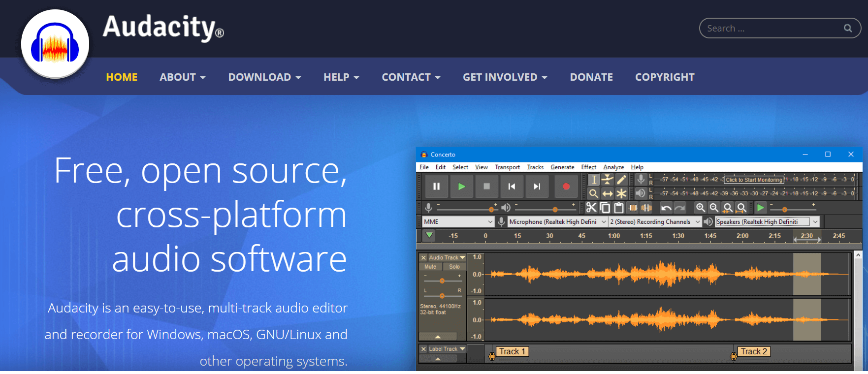Open the Transport menu
The image size is (868, 374).
(508, 167)
